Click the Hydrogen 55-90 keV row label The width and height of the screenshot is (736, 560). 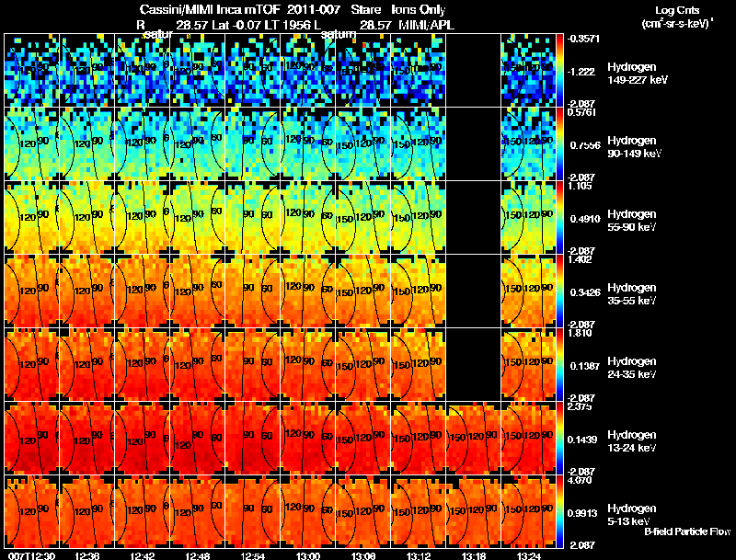pyautogui.click(x=632, y=221)
